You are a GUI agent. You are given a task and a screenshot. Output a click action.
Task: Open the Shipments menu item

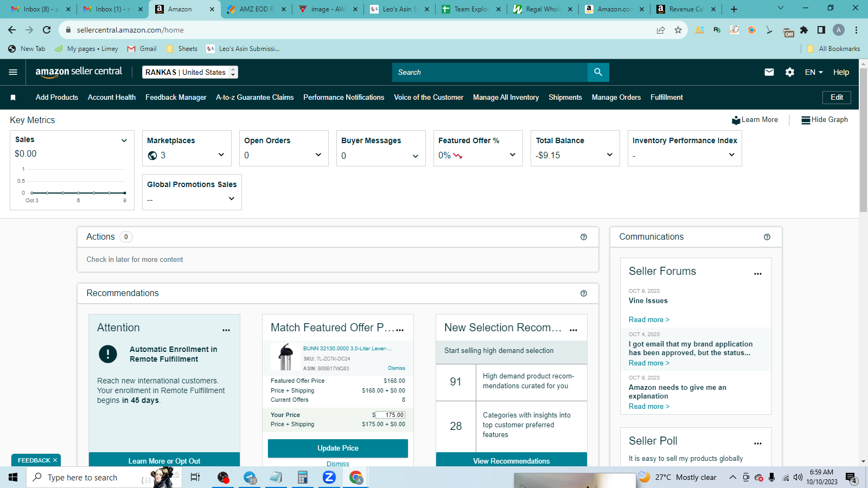click(565, 98)
